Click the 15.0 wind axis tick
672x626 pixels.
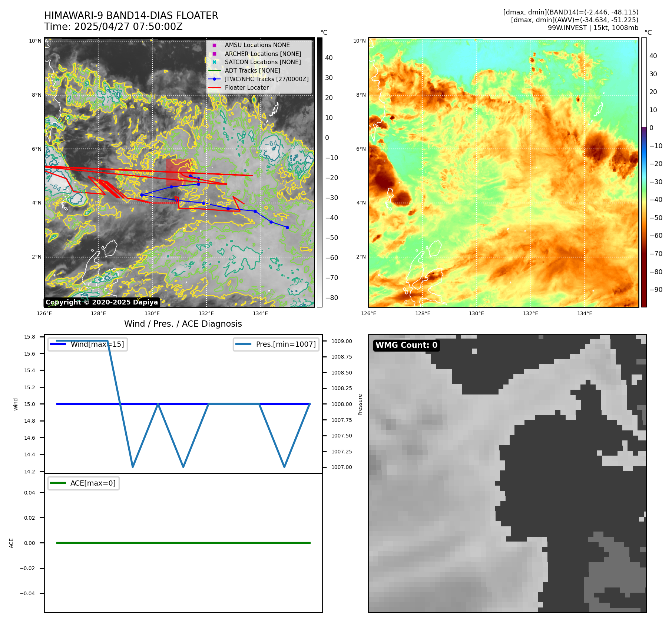coord(30,404)
